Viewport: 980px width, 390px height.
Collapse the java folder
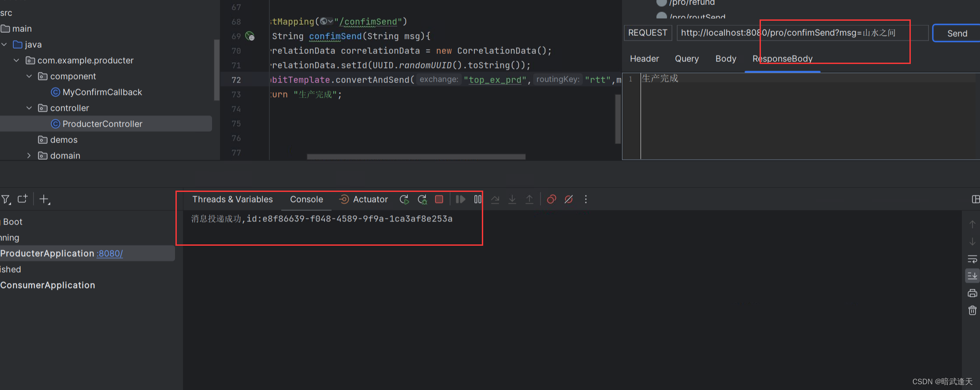coord(4,45)
